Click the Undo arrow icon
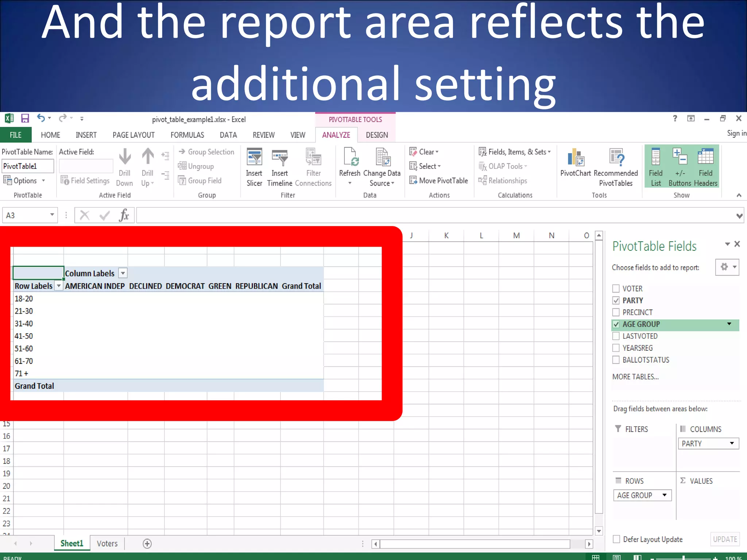The width and height of the screenshot is (747, 560). click(41, 118)
